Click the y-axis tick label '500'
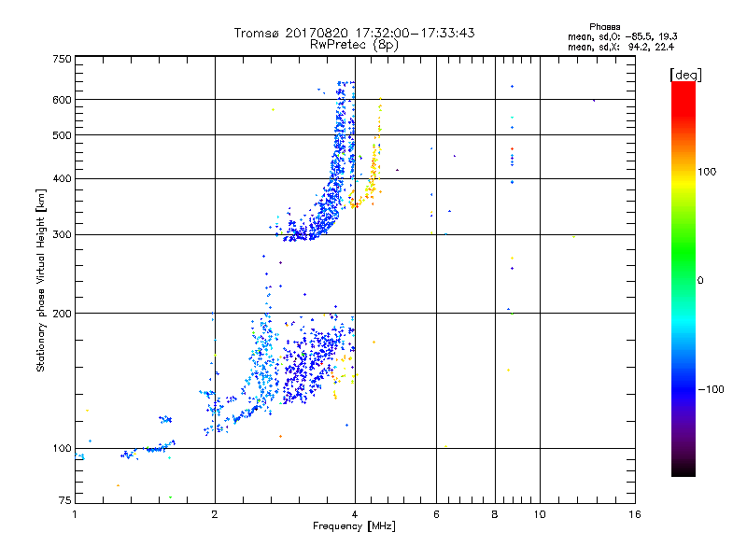Image resolution: width=747 pixels, height=560 pixels. pyautogui.click(x=62, y=135)
